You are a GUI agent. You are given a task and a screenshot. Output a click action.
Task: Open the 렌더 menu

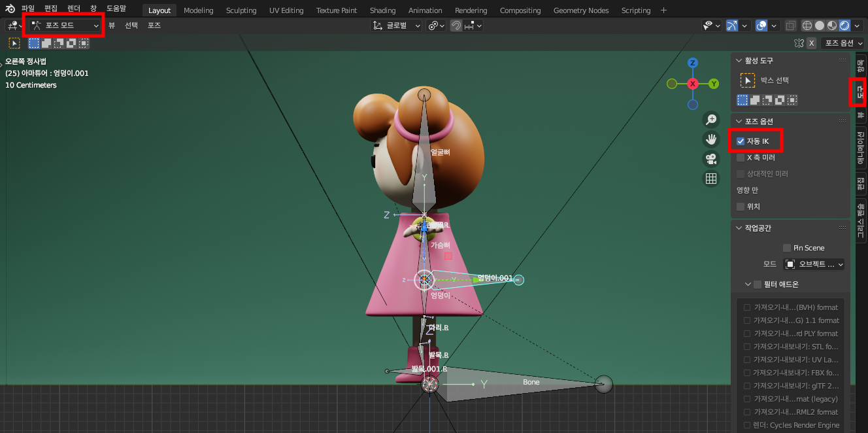tap(73, 9)
